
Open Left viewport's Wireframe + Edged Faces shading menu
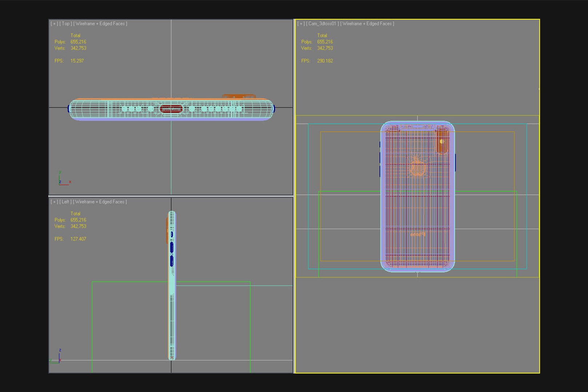pyautogui.click(x=100, y=202)
